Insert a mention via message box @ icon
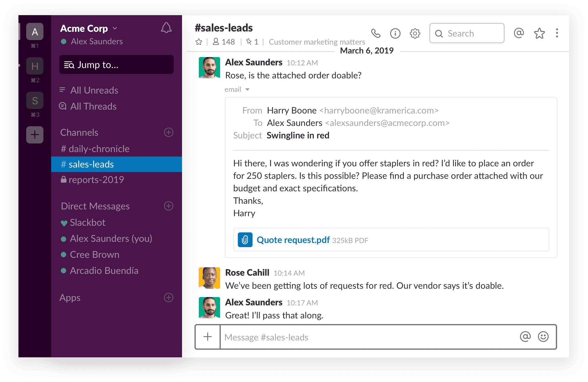Image resolution: width=588 pixels, height=382 pixels. tap(525, 337)
